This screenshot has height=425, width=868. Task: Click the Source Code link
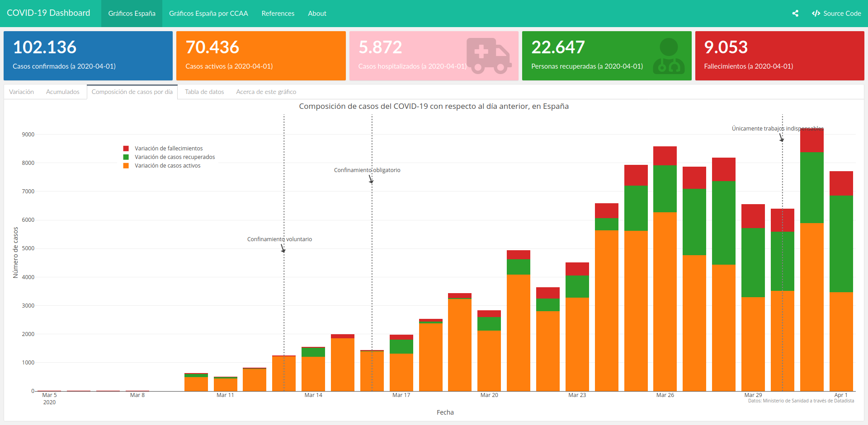tap(836, 14)
